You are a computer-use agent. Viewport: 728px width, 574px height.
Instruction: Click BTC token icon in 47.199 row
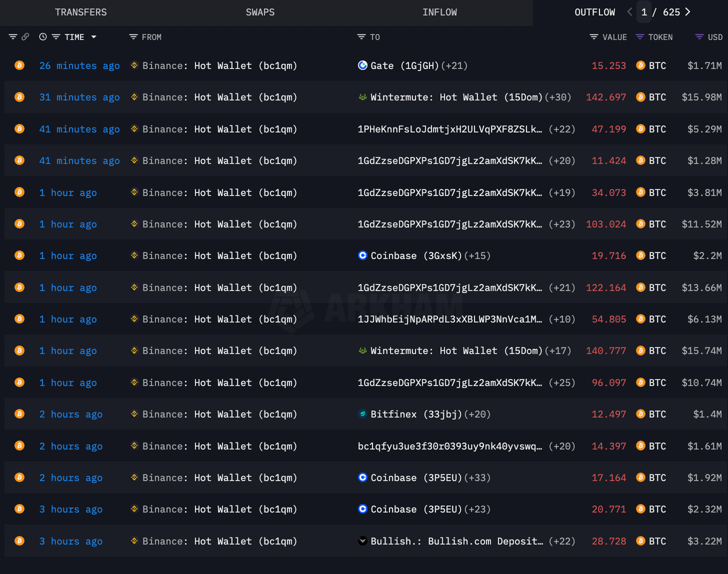641,129
